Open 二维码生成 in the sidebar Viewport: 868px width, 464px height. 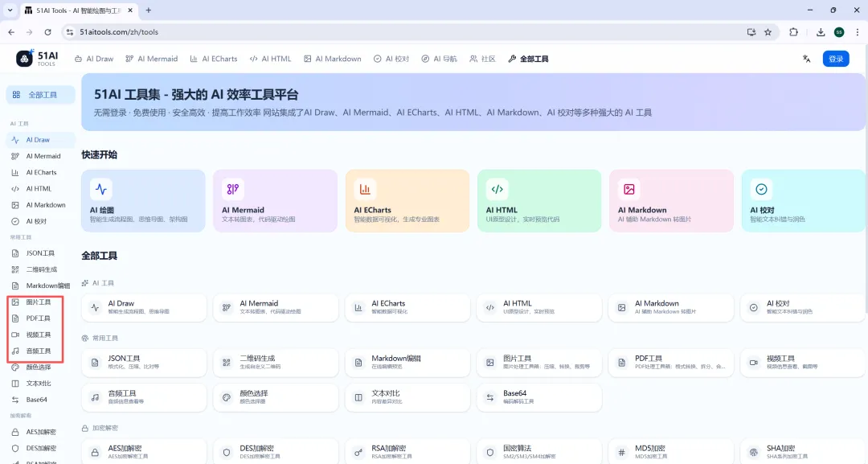[40, 269]
